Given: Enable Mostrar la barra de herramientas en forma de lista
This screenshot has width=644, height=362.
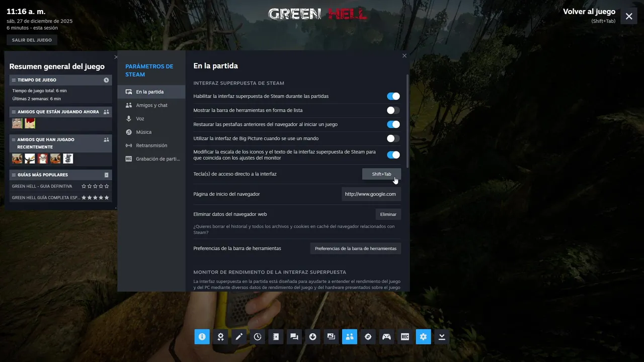Looking at the screenshot, I should point(393,110).
